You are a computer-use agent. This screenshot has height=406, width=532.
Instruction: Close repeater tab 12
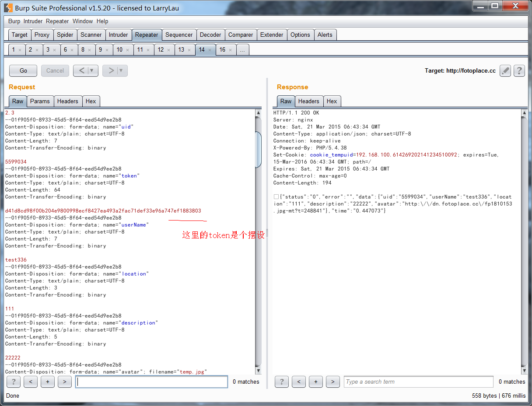coord(168,50)
